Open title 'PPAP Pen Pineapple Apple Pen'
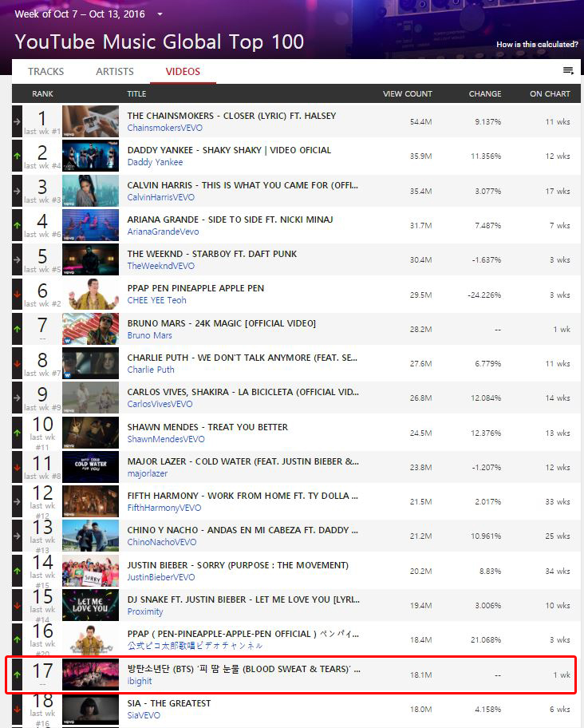 pos(195,288)
